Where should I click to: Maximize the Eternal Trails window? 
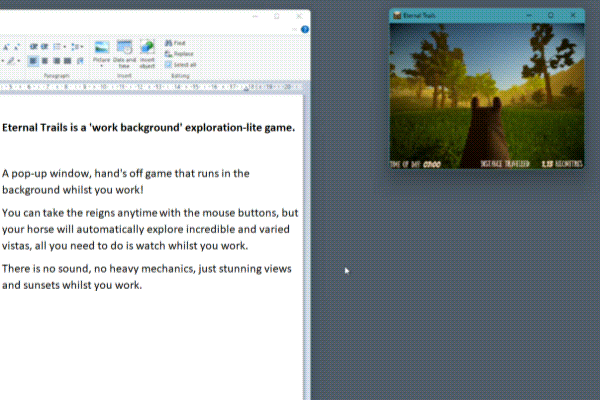(551, 16)
